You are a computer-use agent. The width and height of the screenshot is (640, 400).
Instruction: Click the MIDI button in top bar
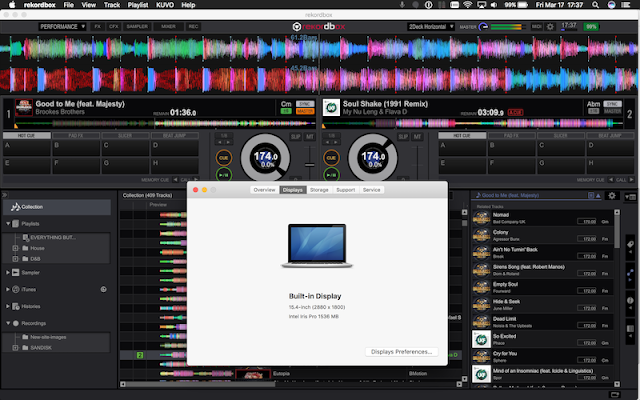click(536, 27)
